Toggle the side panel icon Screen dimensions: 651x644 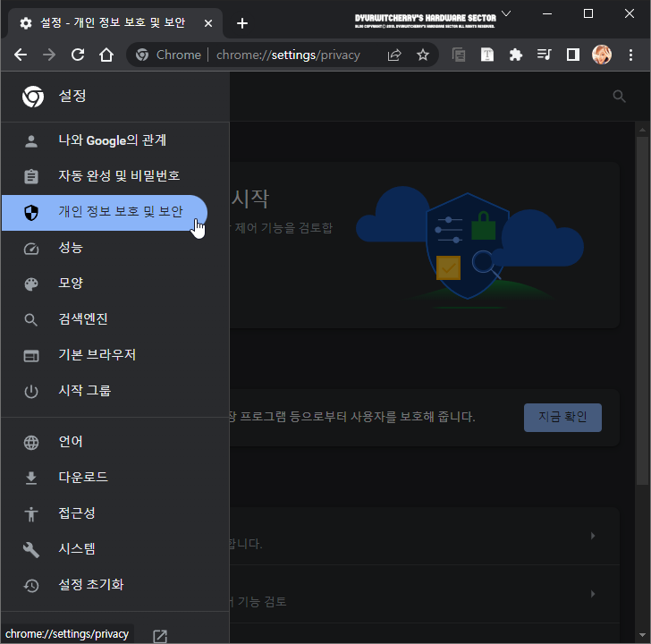pos(573,55)
